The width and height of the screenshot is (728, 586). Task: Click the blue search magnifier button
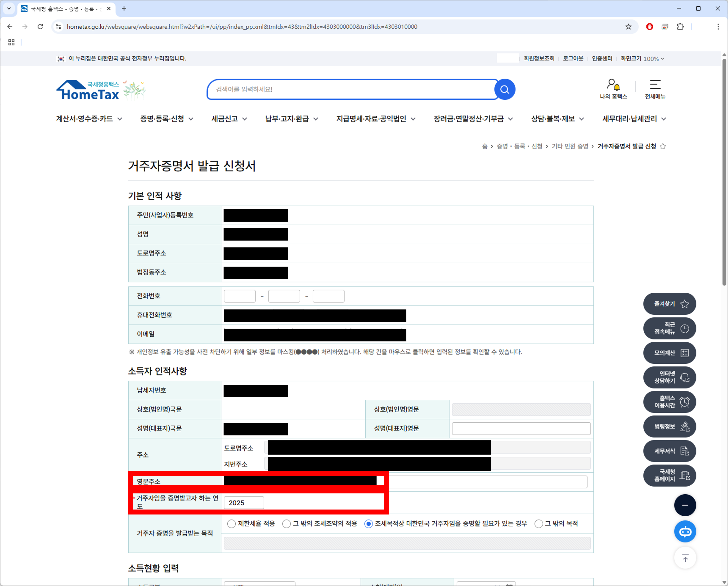tap(504, 89)
